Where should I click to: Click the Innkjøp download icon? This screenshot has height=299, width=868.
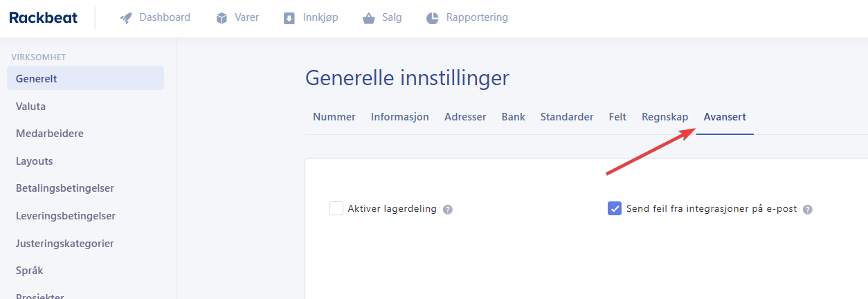(289, 18)
